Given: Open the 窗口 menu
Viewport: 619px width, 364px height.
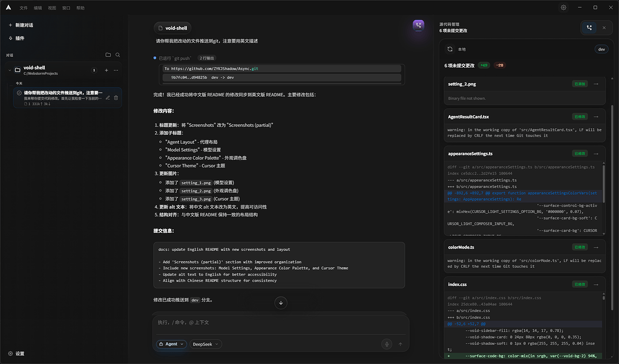Looking at the screenshot, I should point(67,8).
